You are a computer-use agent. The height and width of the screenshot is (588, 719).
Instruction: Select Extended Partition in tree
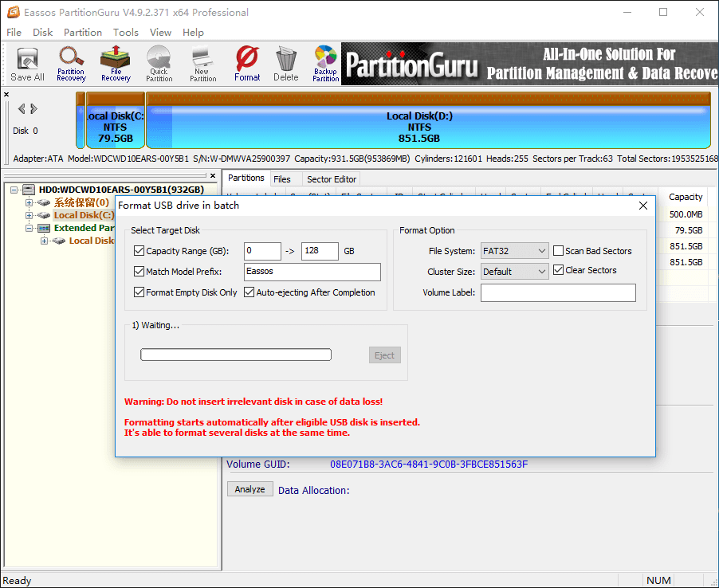coord(84,228)
